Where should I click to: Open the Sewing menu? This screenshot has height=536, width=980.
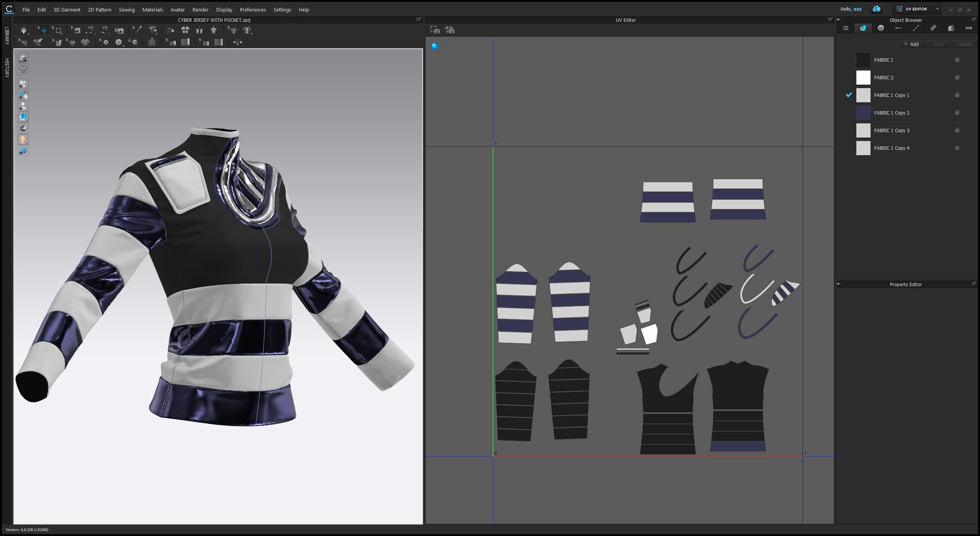[127, 10]
